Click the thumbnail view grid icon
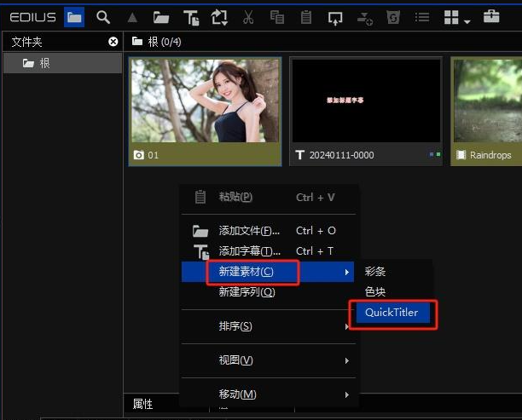Image resolution: width=522 pixels, height=420 pixels. [451, 17]
